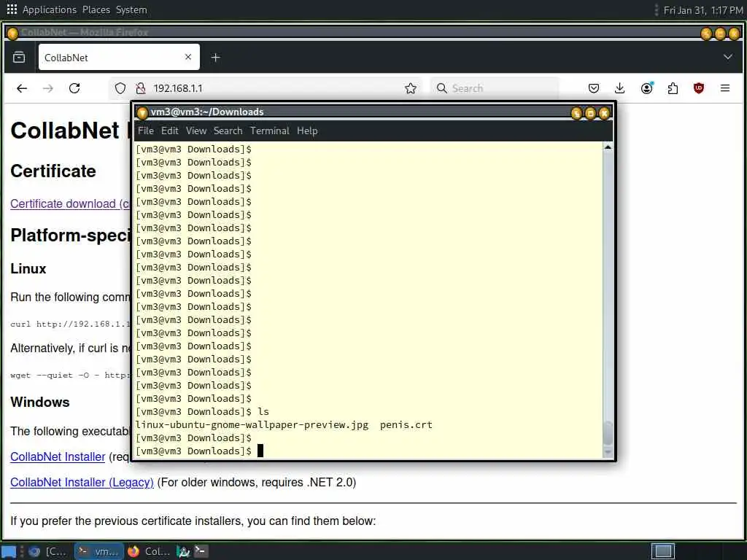Open the Places menu
This screenshot has width=747, height=560.
(x=96, y=9)
